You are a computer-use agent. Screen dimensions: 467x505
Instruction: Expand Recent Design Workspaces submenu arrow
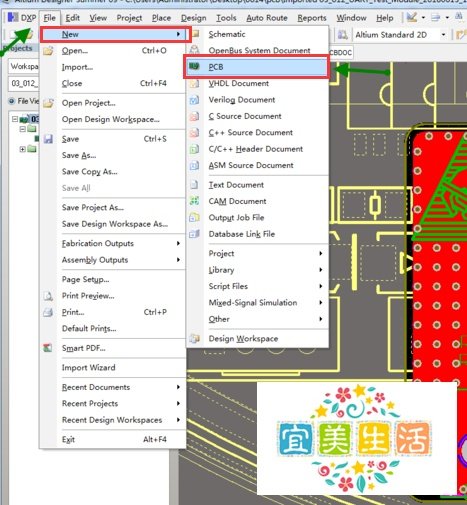[178, 420]
